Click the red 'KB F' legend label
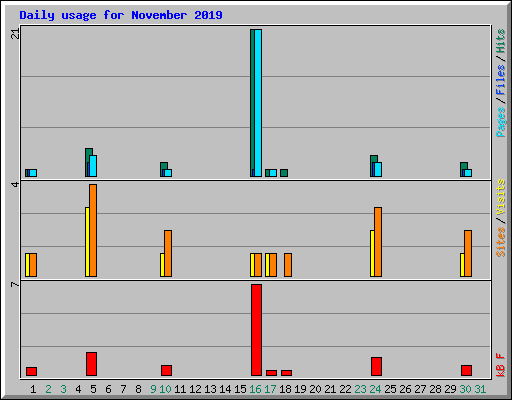Screen dimensions: 512x400 [x=501, y=365]
